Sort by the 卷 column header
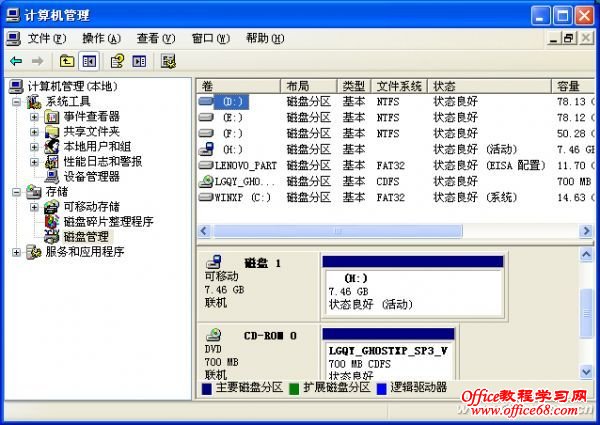Viewport: 600px width, 425px height. [238, 86]
